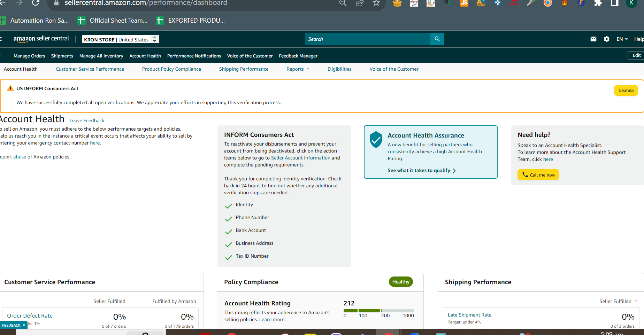Open the honey pot extension icon
The height and width of the screenshot is (335, 644).
tap(397, 3)
